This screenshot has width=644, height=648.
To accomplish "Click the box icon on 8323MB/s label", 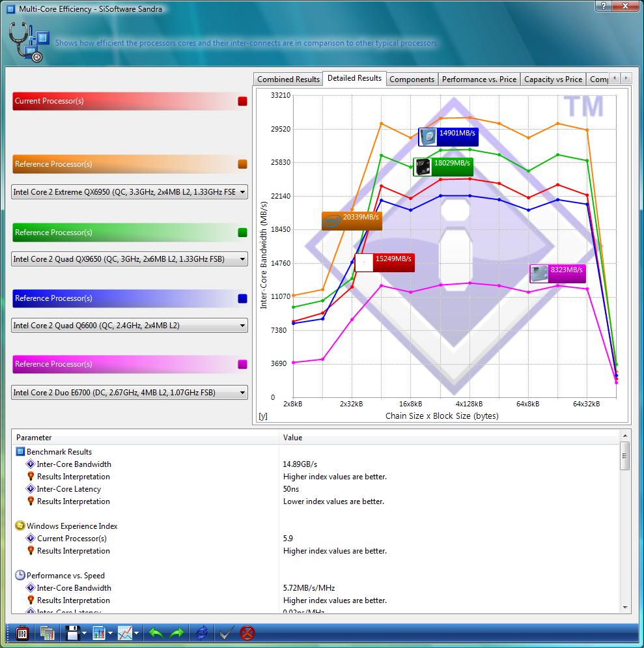I will (x=540, y=274).
